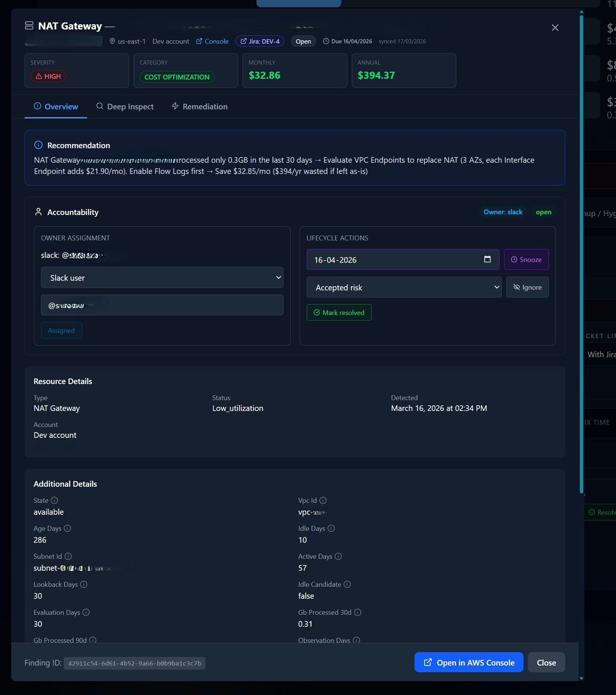The image size is (616, 695).
Task: Click info icon next to Observation Days
Action: 357,640
